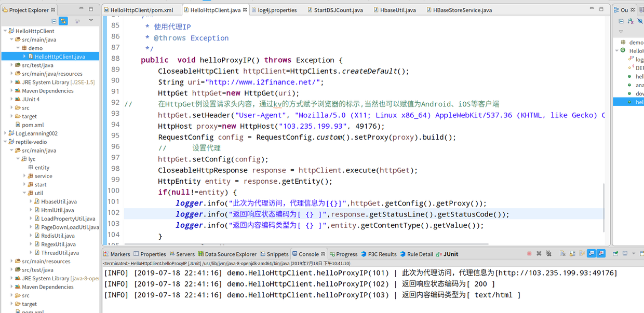Click Remove All Terminated Launches icon
Viewport: 644px width, 313px height.
coord(548,253)
